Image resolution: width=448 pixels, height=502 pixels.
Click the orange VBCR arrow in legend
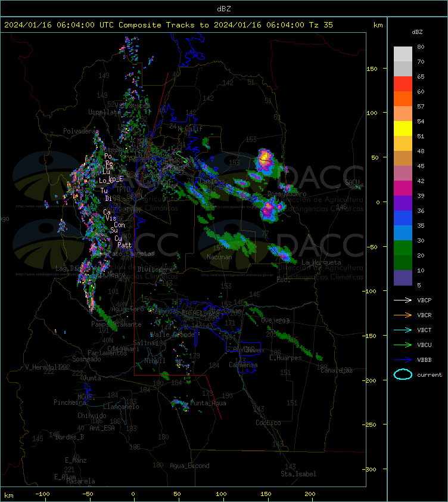point(403,315)
